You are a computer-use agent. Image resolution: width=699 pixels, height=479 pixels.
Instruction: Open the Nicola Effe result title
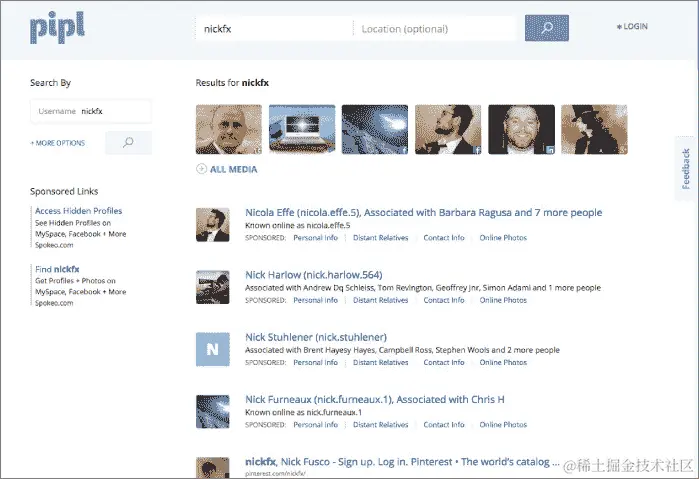[x=424, y=213]
